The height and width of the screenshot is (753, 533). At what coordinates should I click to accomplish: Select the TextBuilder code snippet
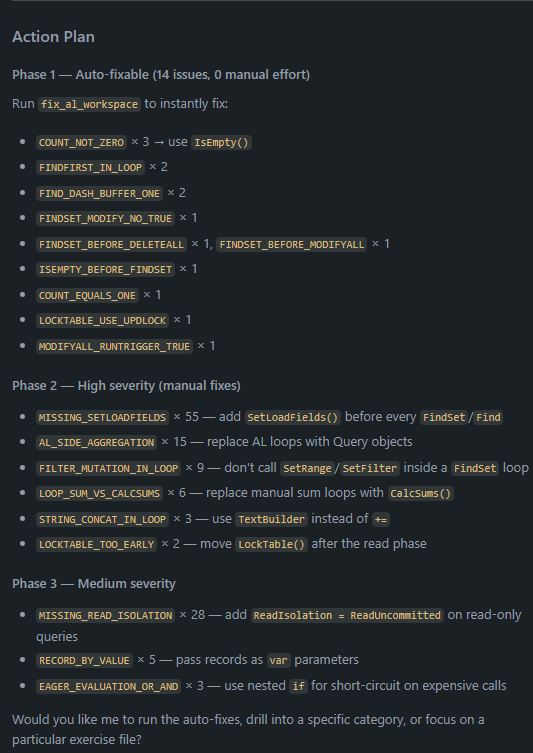(271, 519)
